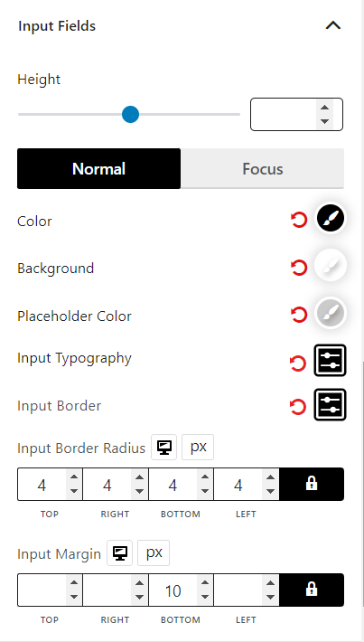
Task: Reset the Input Border setting
Action: [x=298, y=407]
